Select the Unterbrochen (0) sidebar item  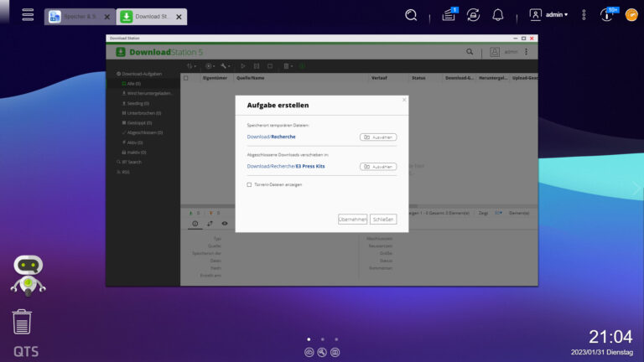(143, 113)
